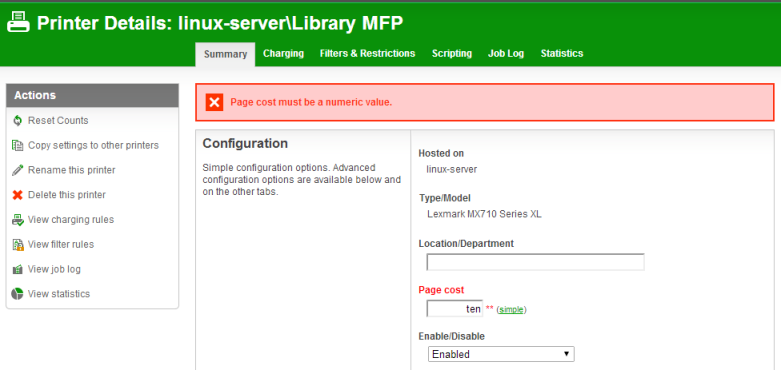
Task: Click the Lexmark MX710 Series XL text
Action: point(484,215)
